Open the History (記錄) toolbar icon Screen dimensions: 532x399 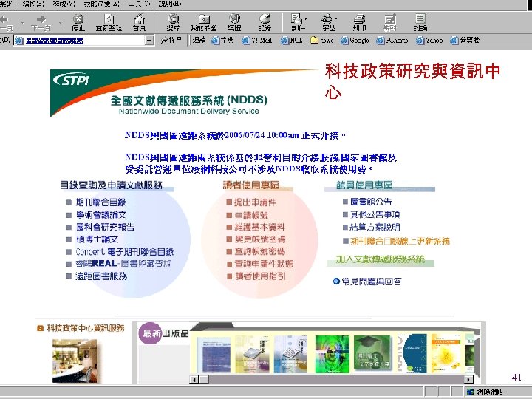point(265,23)
